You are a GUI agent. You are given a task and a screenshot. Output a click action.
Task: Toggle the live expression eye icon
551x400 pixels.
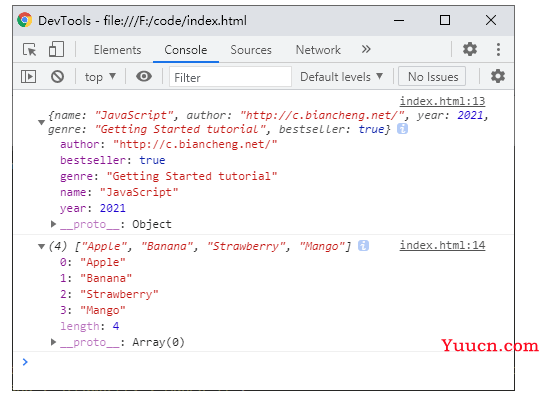point(144,76)
